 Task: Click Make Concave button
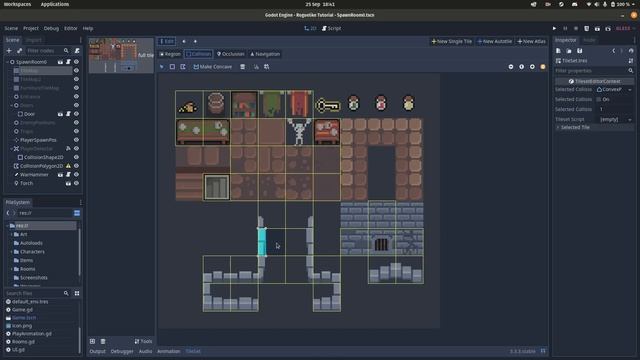pos(213,67)
